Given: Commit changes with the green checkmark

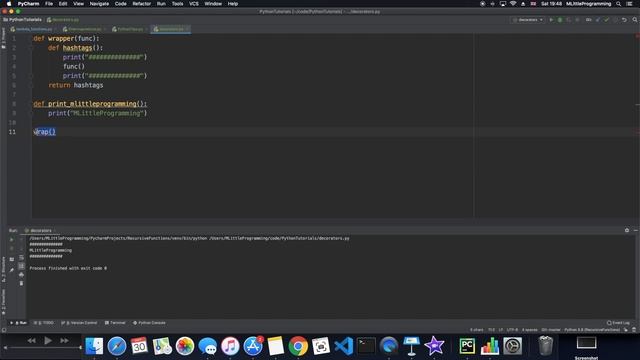Looking at the screenshot, I should click(607, 20).
